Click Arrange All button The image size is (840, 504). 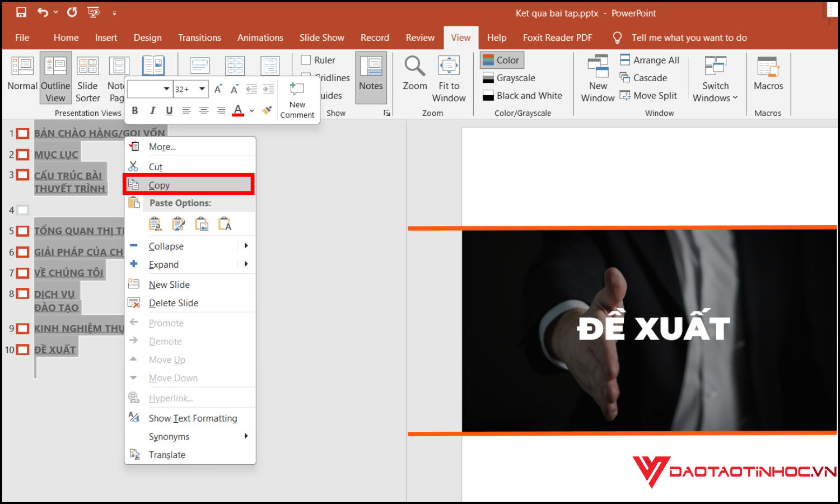point(650,60)
